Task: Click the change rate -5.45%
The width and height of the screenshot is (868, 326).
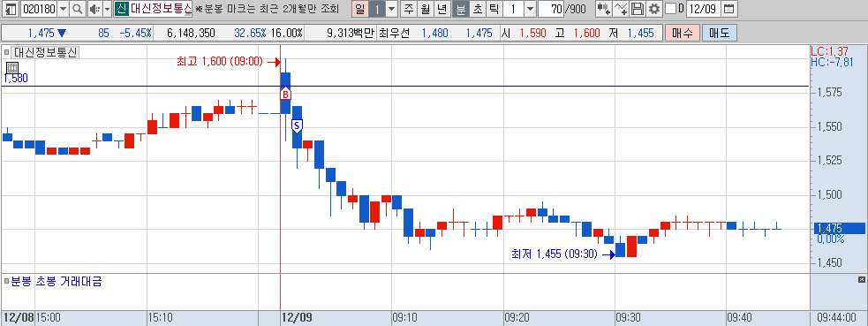Action: [x=135, y=33]
